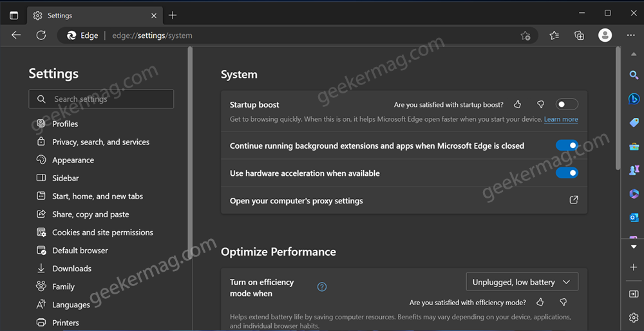Click the browser Back arrow
644x331 pixels.
coord(16,35)
